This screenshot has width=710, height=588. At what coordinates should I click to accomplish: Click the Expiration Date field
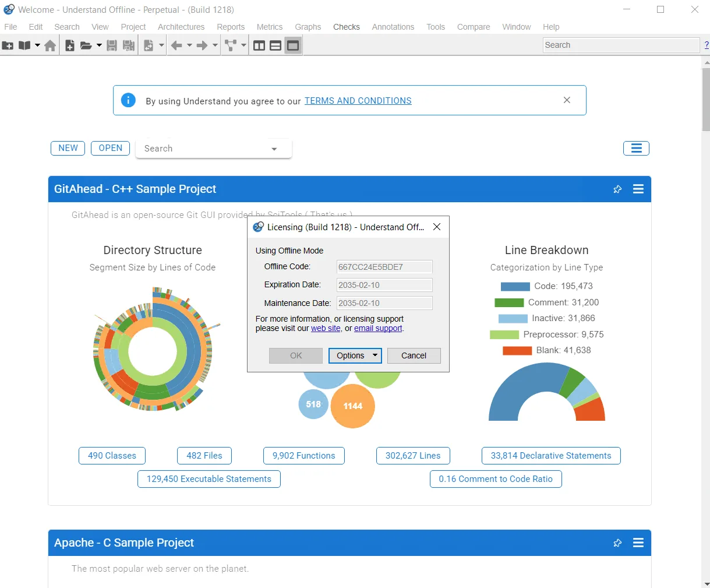[384, 285]
